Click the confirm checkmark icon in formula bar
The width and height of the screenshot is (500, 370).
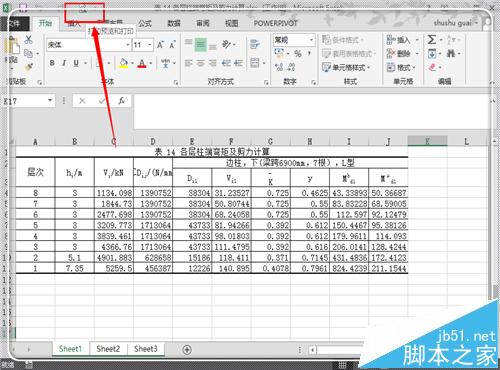pyautogui.click(x=102, y=101)
